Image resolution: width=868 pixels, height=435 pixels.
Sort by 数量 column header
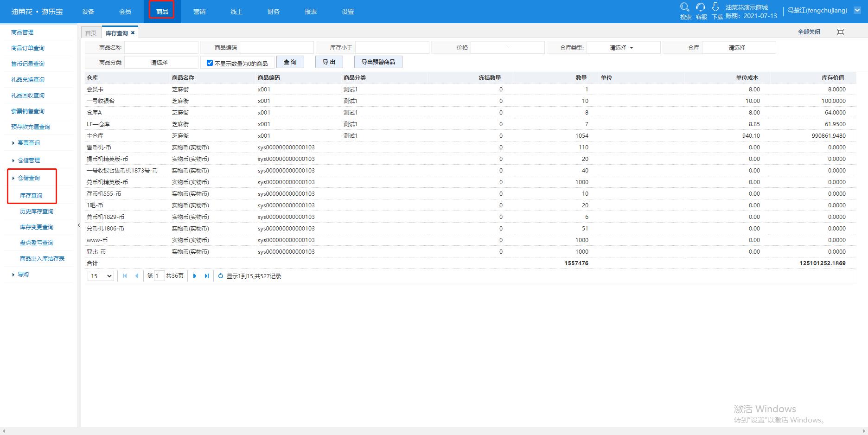point(581,78)
